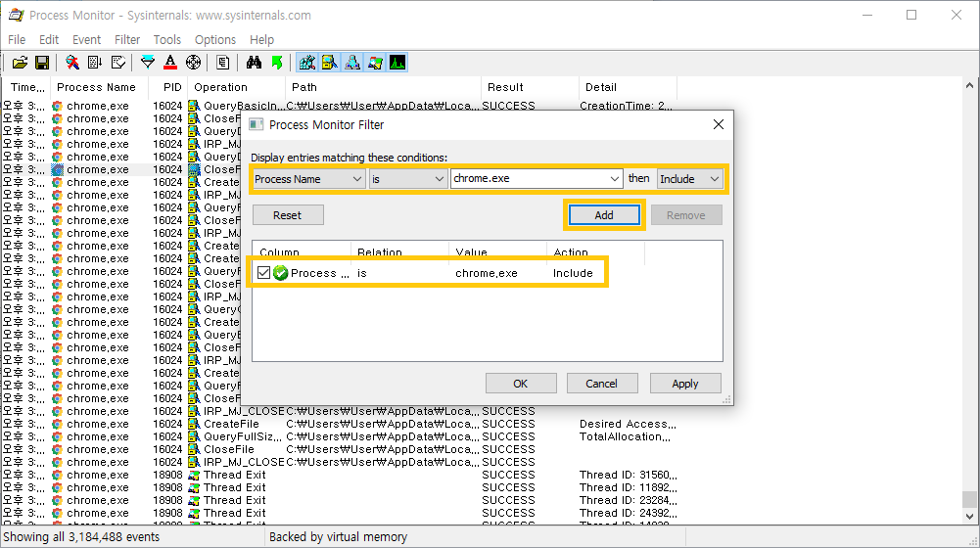The width and height of the screenshot is (980, 548).
Task: Toggle Show Network Activity toolbar button
Action: [352, 63]
